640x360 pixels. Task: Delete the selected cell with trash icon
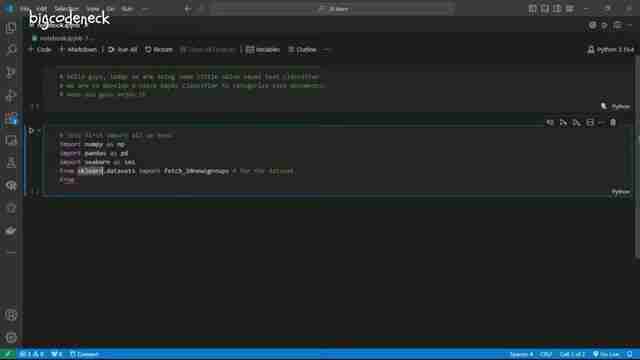(613, 122)
